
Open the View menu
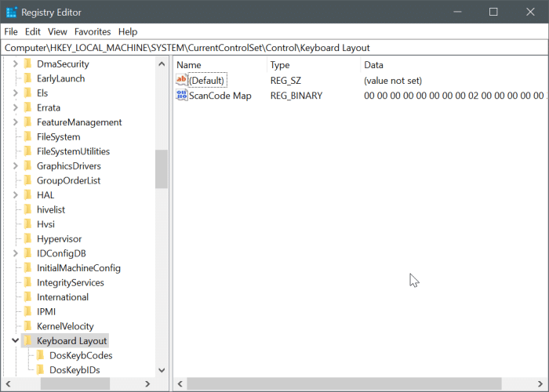click(57, 32)
